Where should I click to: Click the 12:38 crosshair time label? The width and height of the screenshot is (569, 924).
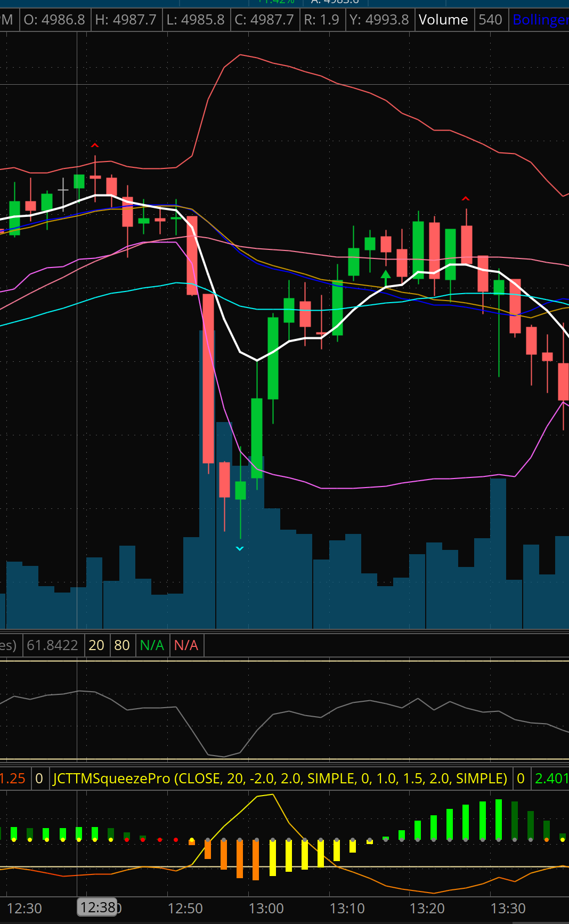(97, 907)
